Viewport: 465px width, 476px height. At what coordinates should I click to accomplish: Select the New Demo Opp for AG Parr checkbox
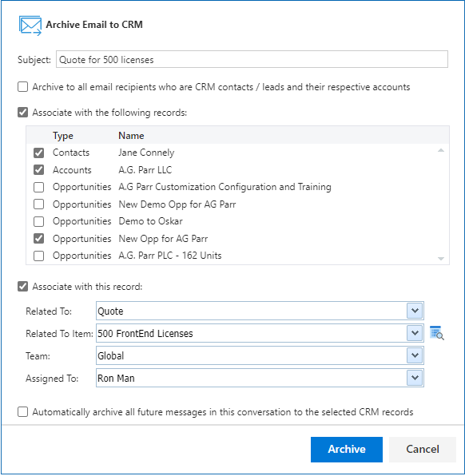click(38, 204)
